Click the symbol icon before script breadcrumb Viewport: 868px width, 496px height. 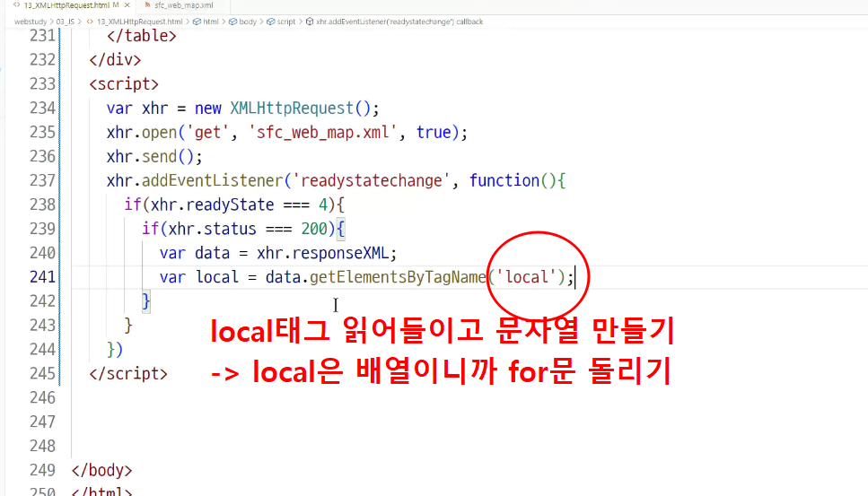click(271, 22)
